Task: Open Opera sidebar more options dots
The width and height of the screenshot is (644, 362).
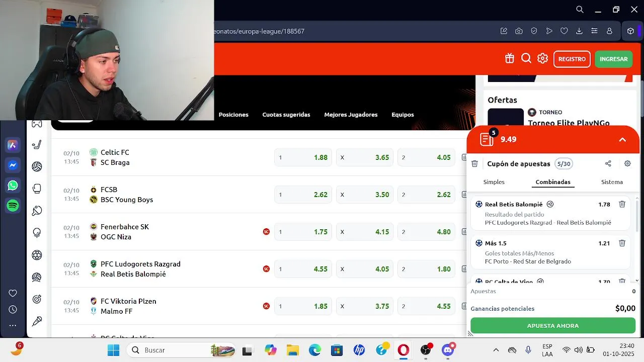Action: pos(13,326)
